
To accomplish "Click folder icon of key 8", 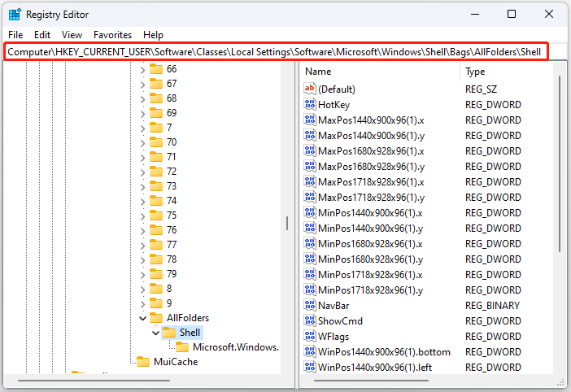I will point(156,288).
